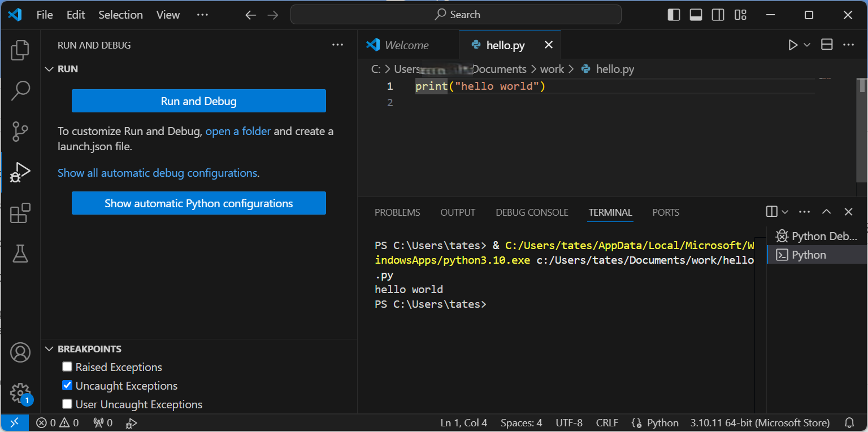Select the TERMINAL panel tab

[x=610, y=212]
